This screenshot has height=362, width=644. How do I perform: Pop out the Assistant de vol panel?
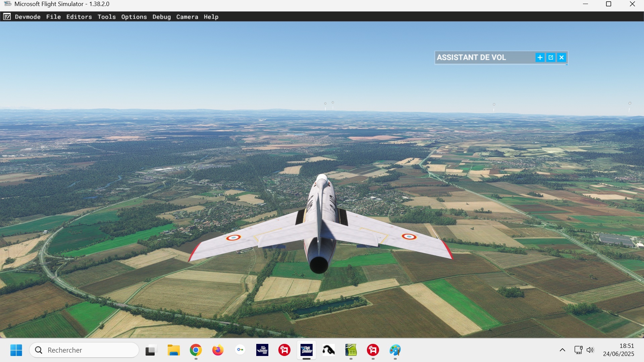tap(551, 58)
